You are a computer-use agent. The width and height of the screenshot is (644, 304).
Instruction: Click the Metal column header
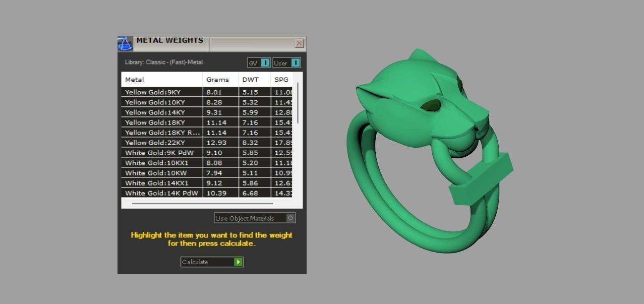162,80
